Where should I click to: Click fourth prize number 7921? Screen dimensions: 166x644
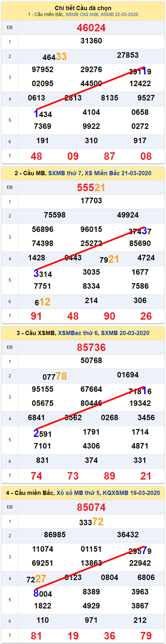click(x=109, y=259)
